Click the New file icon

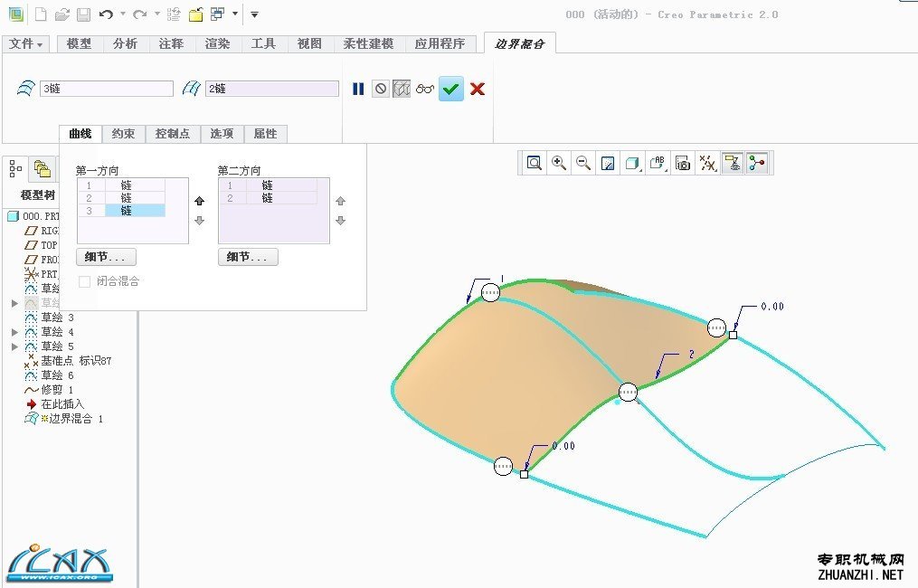(41, 14)
